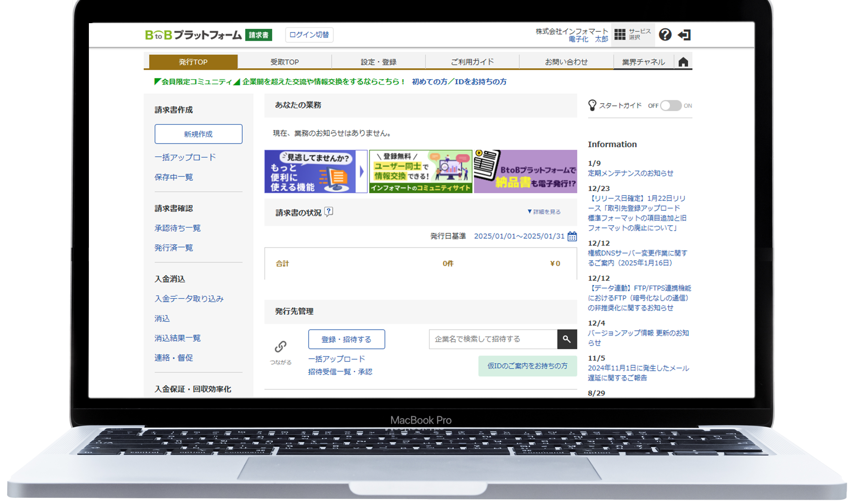
Task: Open the 消込 link in sidebar
Action: pos(162,318)
